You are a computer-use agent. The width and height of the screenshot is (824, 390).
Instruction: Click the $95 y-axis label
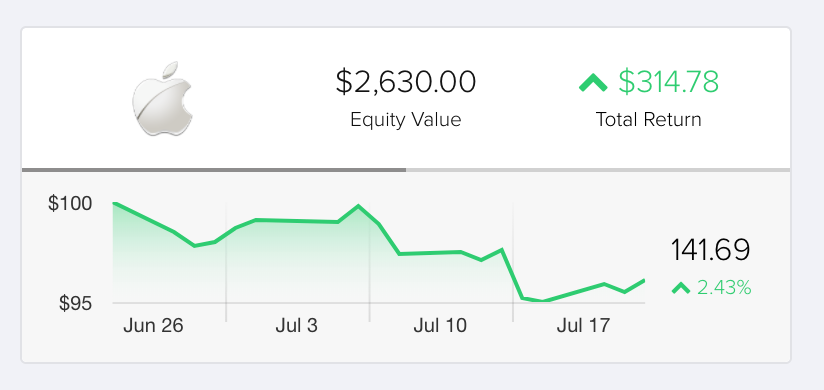click(x=75, y=303)
